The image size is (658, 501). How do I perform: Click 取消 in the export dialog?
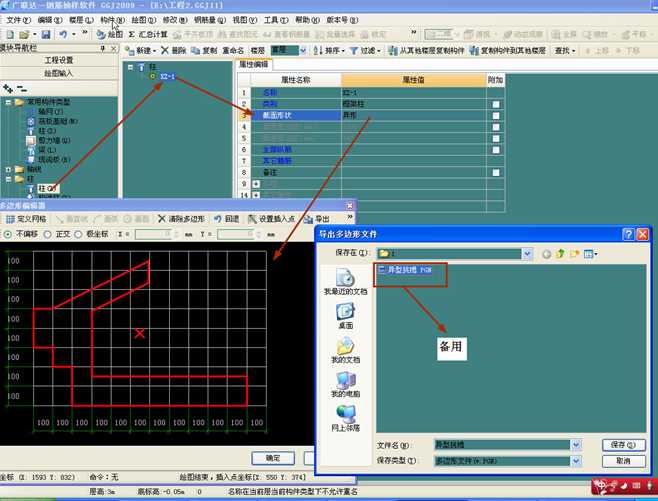click(624, 461)
